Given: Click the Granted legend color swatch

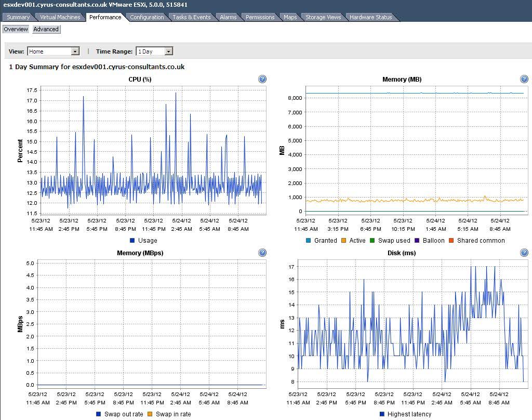Looking at the screenshot, I should 308,240.
